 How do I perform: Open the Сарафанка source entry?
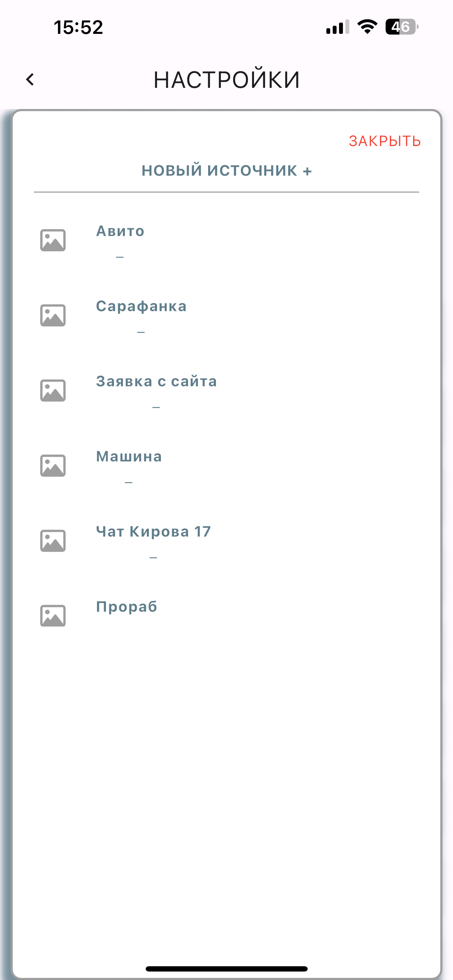[227, 315]
